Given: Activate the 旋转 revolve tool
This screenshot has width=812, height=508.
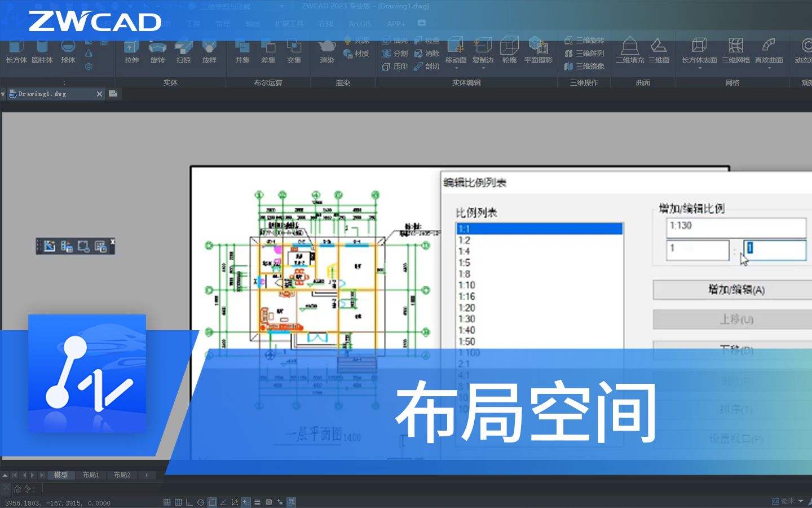Looking at the screenshot, I should click(157, 51).
